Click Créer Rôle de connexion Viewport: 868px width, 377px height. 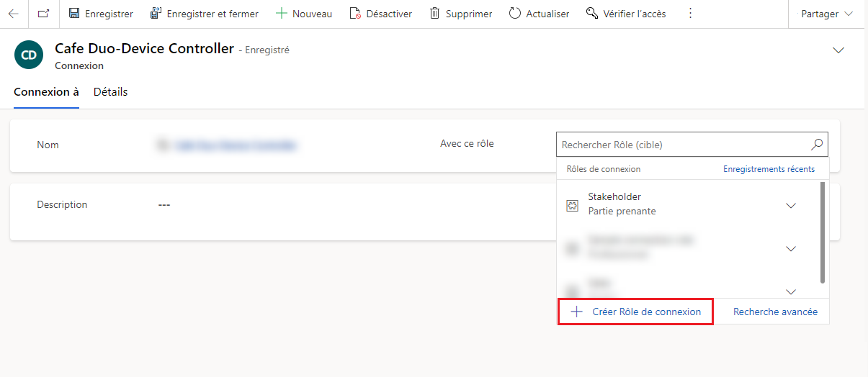635,312
